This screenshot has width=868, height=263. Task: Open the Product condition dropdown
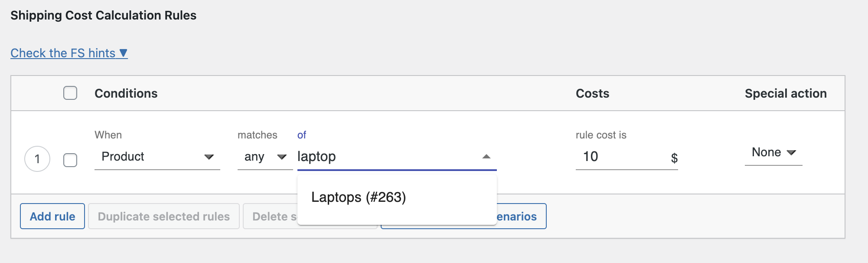[157, 157]
